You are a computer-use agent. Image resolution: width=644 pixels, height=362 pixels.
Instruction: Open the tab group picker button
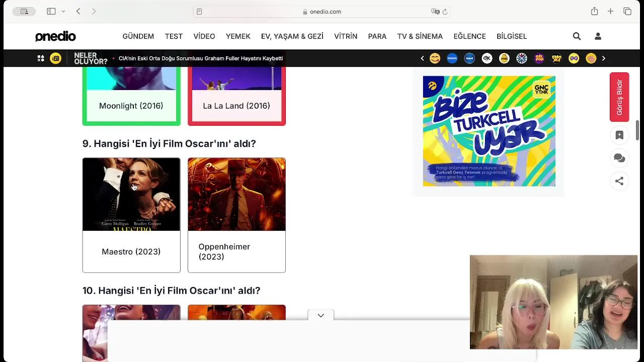point(24,11)
